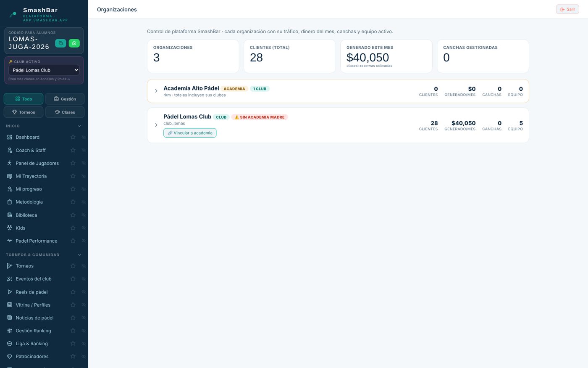
Task: Click the 1 CLUB badge on Academia Alto Pádel
Action: 260,89
